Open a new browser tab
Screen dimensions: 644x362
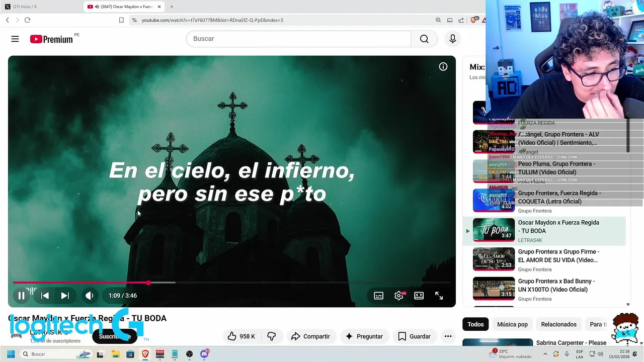point(172,7)
